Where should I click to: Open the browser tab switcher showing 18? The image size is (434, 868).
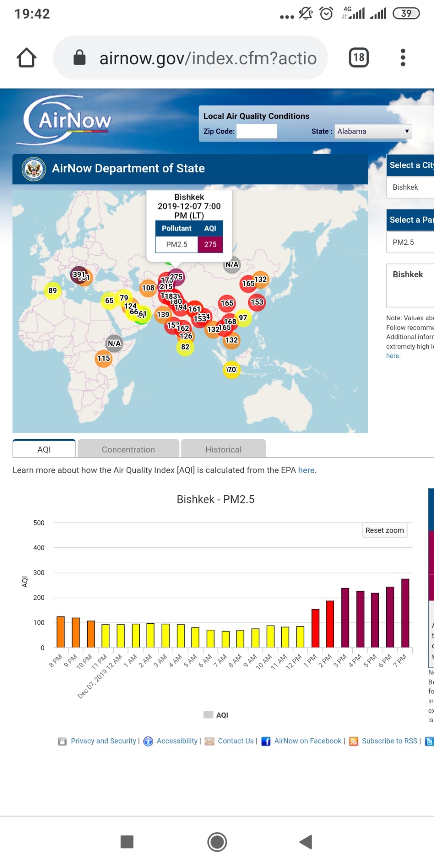coord(358,58)
